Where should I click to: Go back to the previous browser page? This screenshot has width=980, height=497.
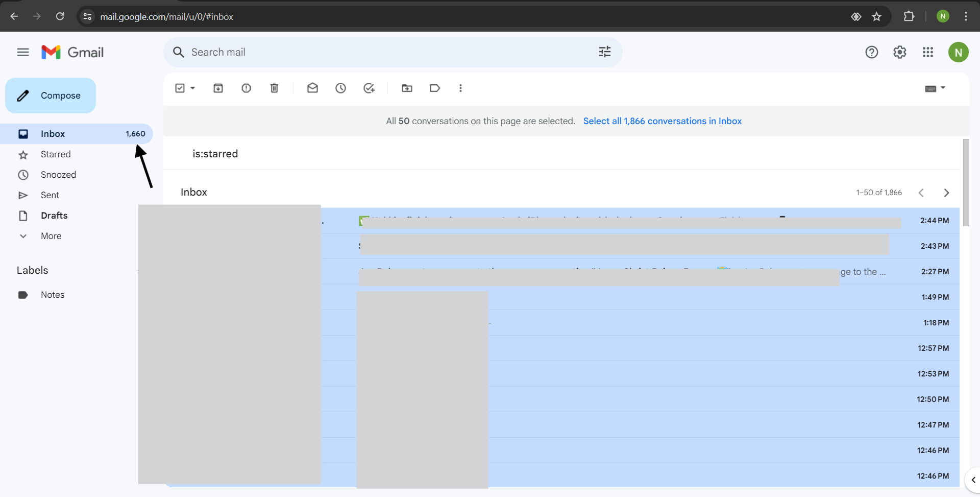point(14,16)
